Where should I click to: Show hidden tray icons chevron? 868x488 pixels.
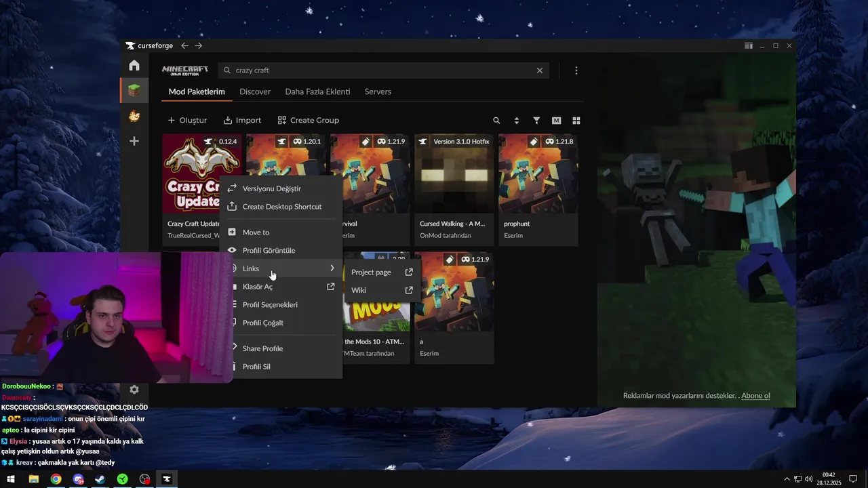787,479
